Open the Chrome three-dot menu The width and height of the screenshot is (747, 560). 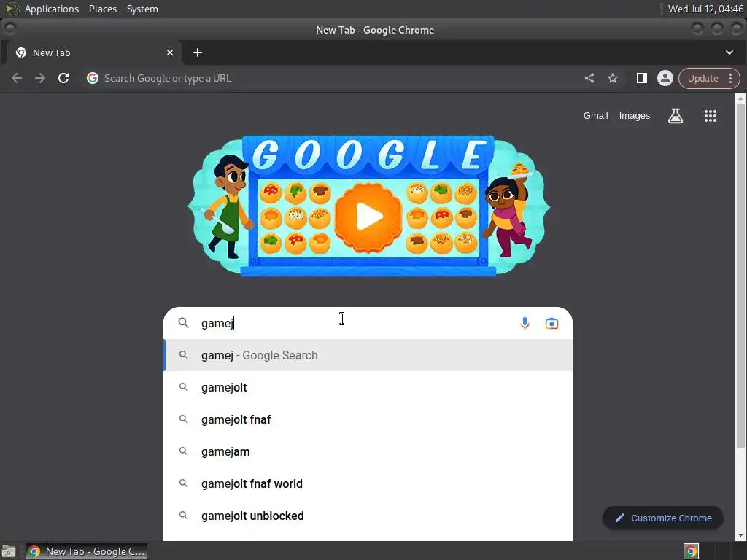coord(731,78)
